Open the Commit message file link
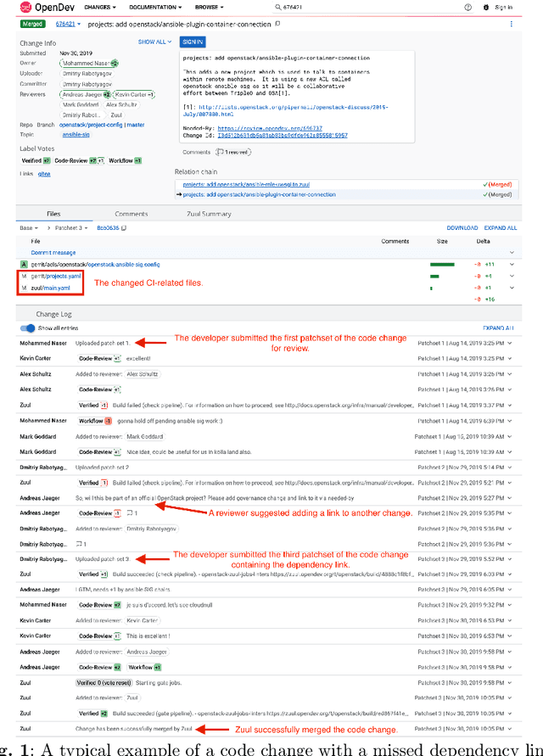Screen dimensions: 543x756 pyautogui.click(x=53, y=253)
